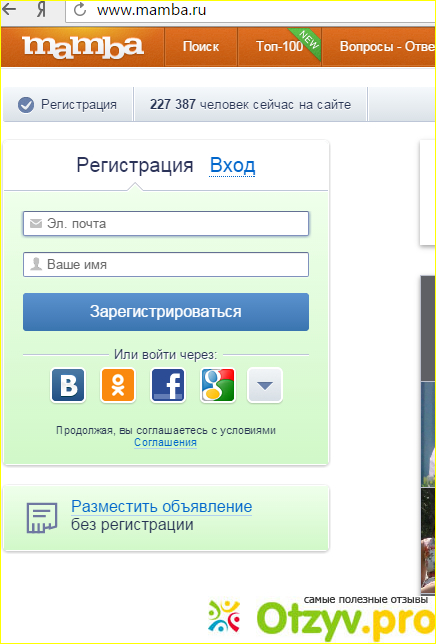Click the 'без регистрации' text
Image resolution: width=436 pixels, height=644 pixels.
tap(132, 525)
